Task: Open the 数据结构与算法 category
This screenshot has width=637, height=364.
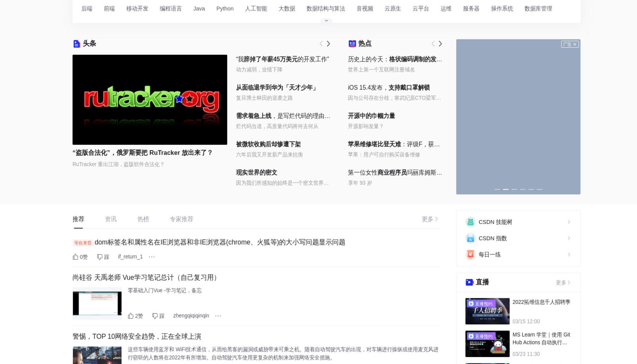Action: coord(326,9)
